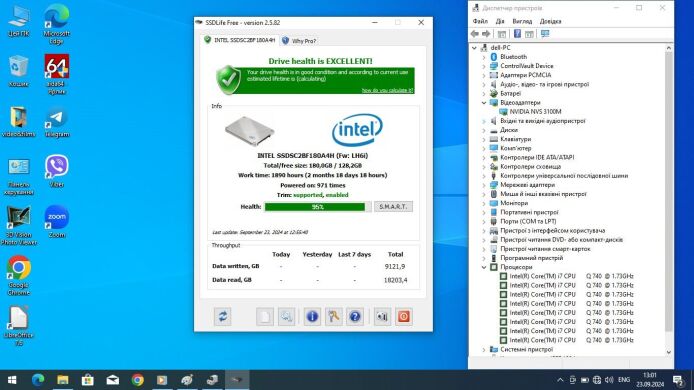Click the volume icon in system tray
Screen dimensions: 694x390
[x=609, y=380]
